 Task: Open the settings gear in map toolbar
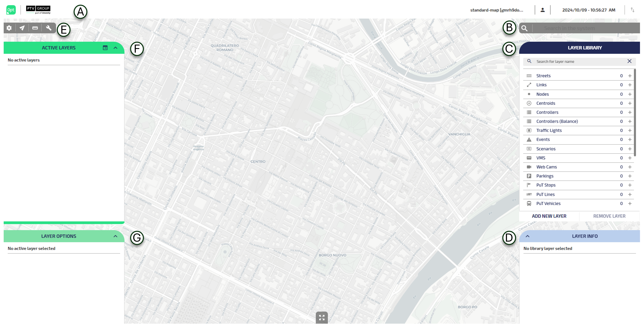(9, 28)
